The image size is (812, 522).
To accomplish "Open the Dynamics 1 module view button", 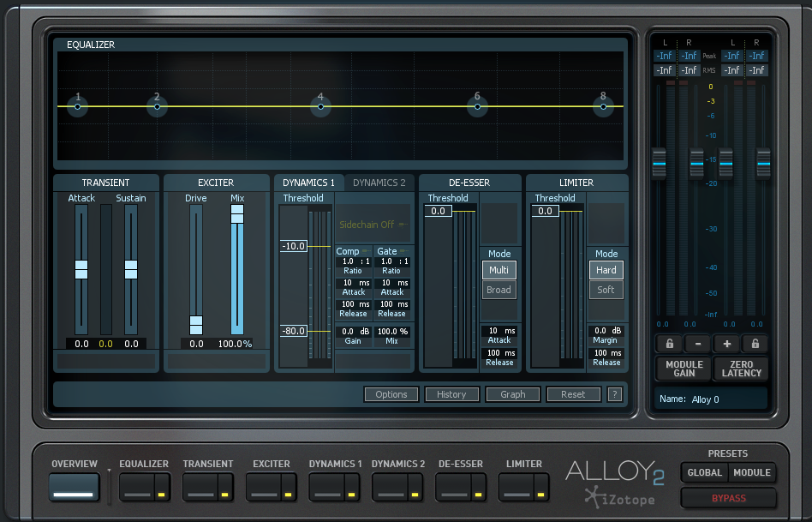I will 326,487.
